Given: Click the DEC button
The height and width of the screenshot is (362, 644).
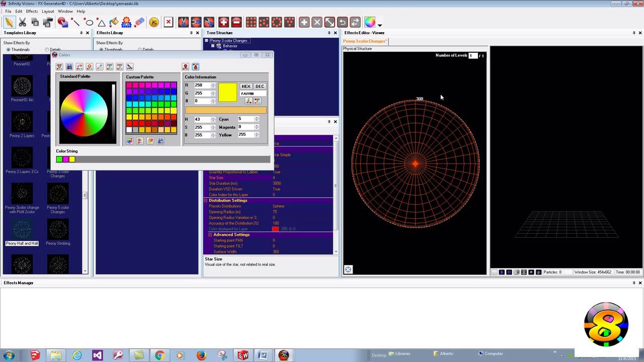Looking at the screenshot, I should (260, 86).
